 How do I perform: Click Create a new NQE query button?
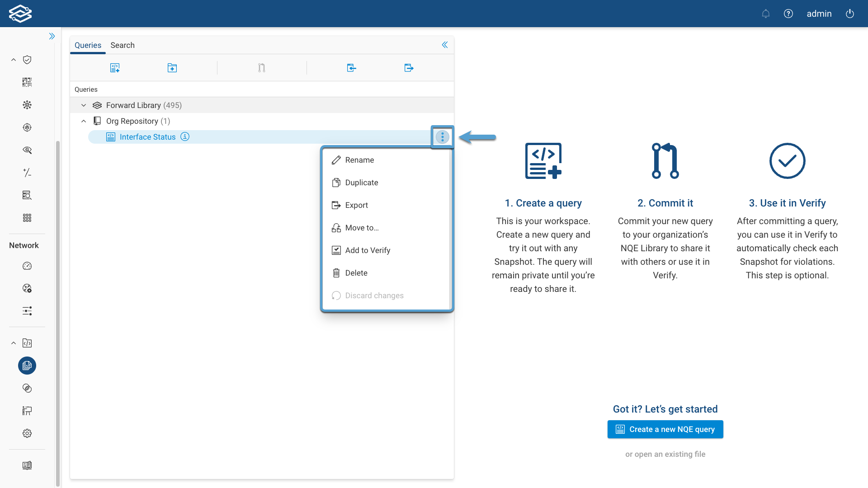point(665,429)
